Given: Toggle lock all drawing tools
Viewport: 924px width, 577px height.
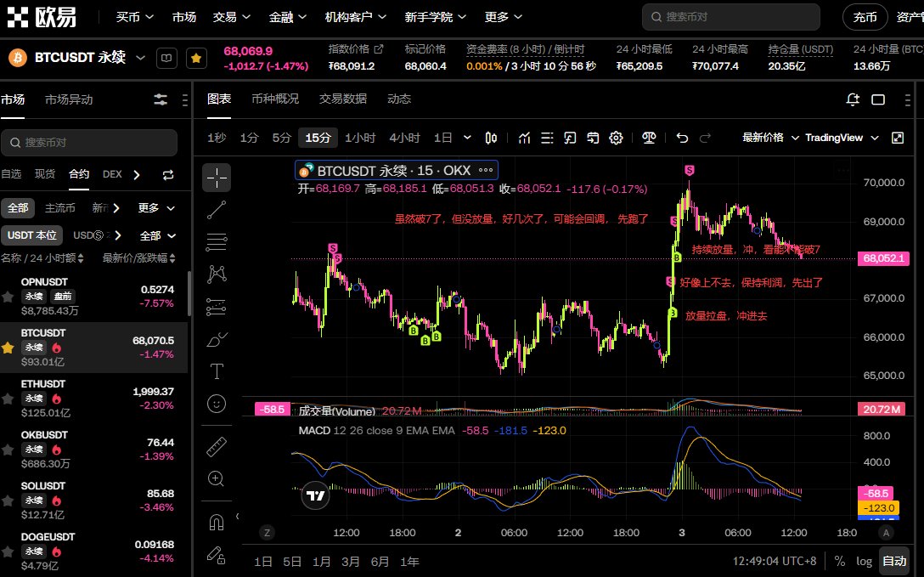Looking at the screenshot, I should (x=217, y=555).
